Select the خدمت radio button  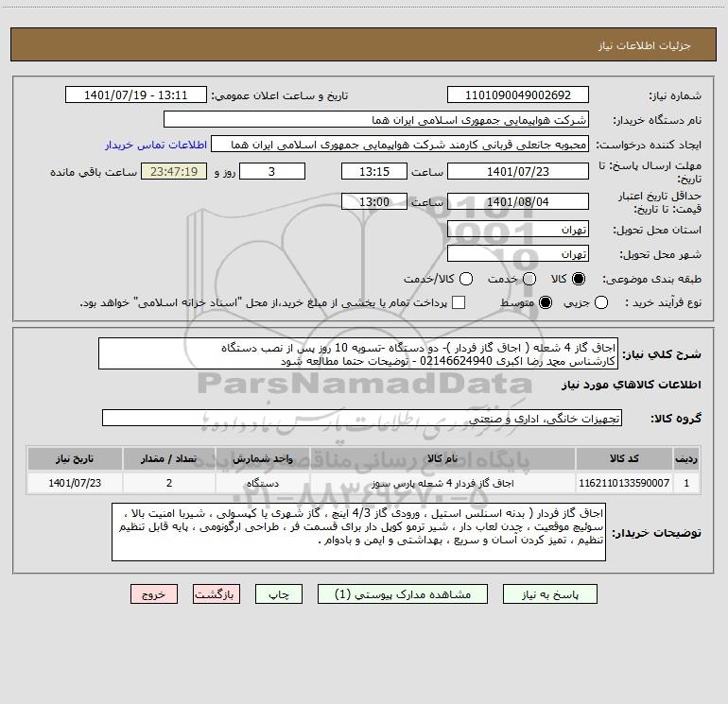529,279
